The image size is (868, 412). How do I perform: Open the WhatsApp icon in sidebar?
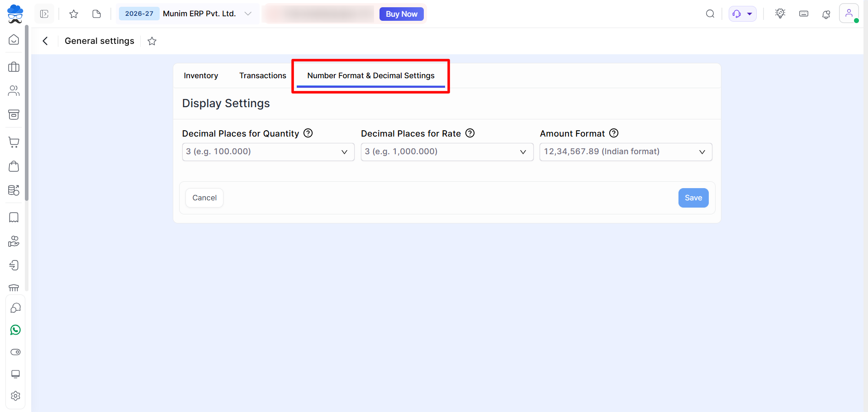15,330
